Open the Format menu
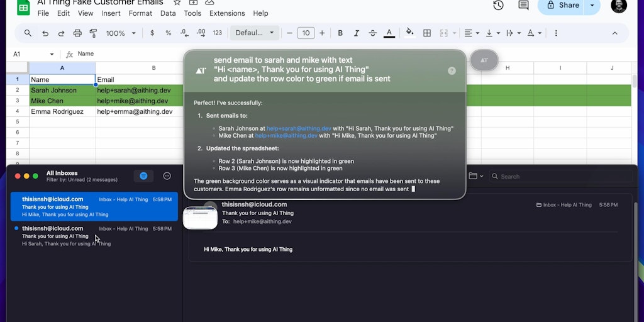This screenshot has width=644, height=322. tap(140, 13)
